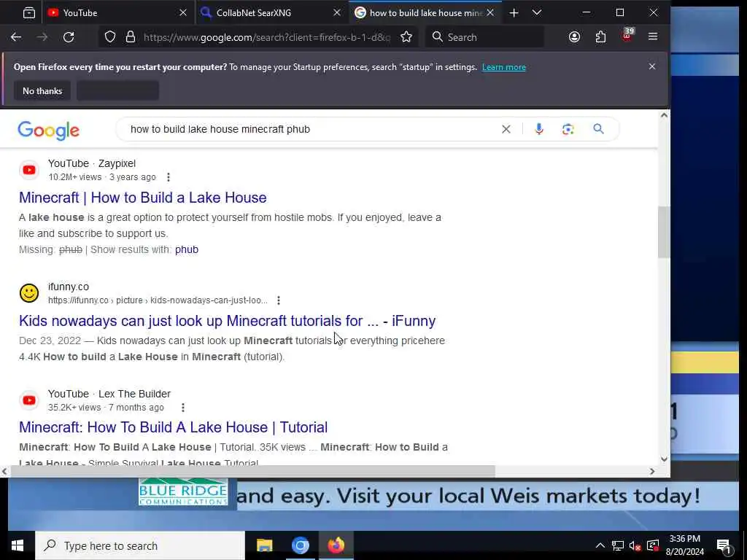Bookmark this page with star icon
Screen dimensions: 747x560
(x=406, y=37)
